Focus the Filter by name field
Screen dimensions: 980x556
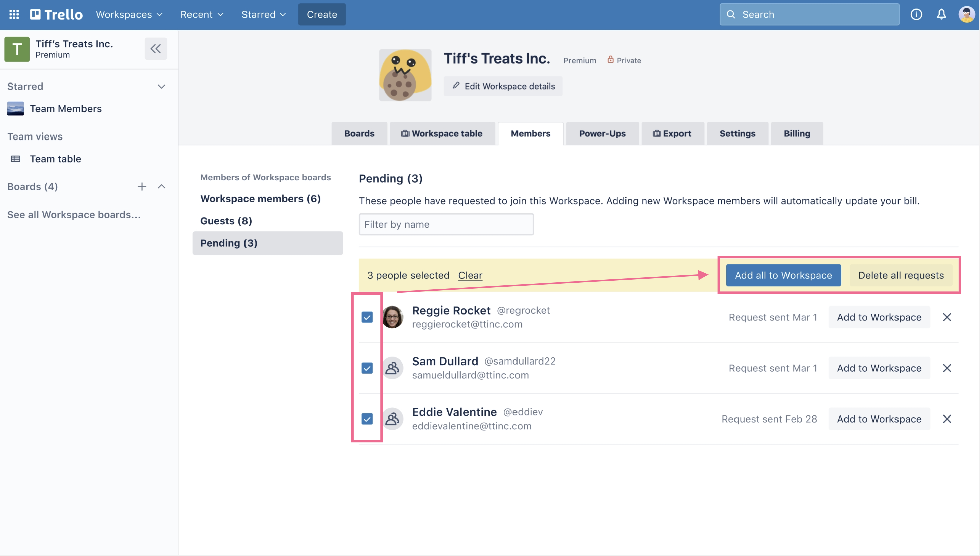point(446,225)
